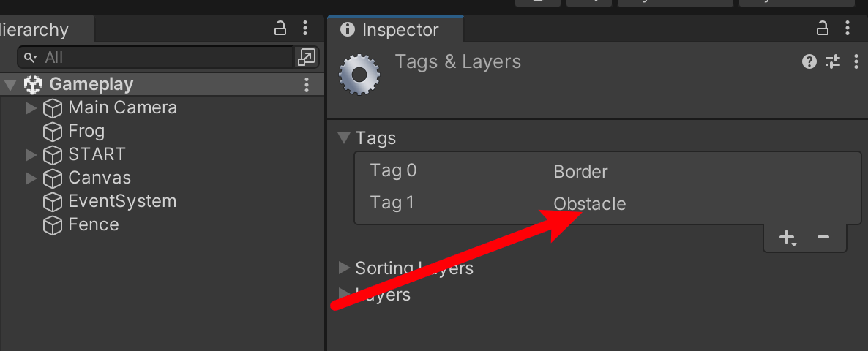868x351 pixels.
Task: Click the Tags & Layers gear icon
Action: [359, 74]
